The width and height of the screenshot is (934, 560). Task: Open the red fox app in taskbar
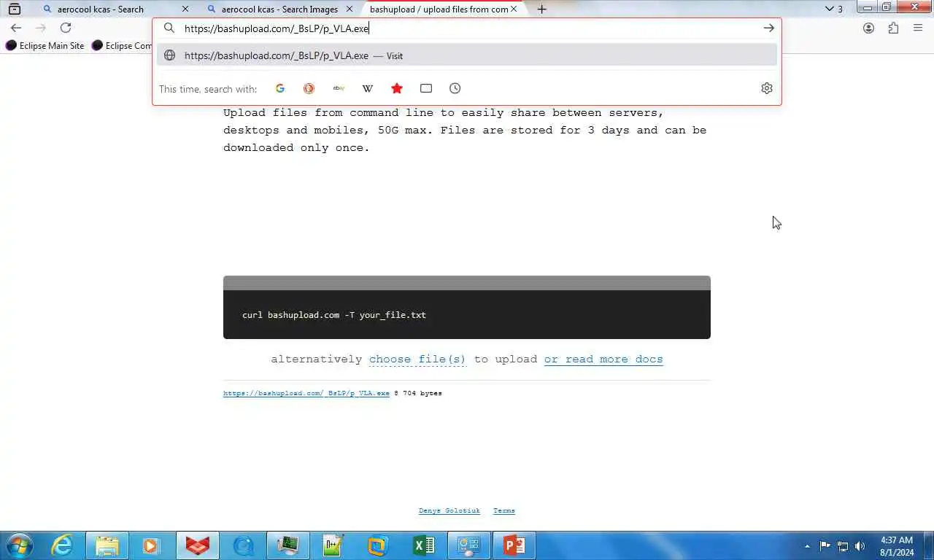[197, 545]
